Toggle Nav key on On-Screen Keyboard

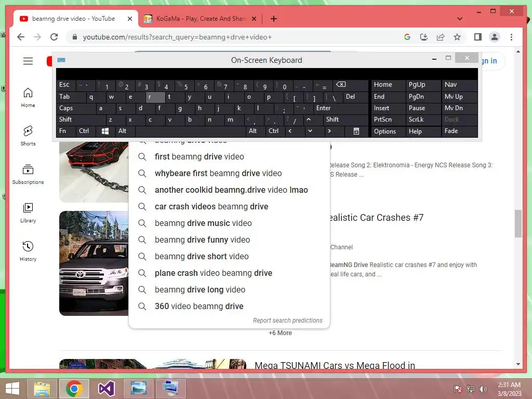coord(459,85)
